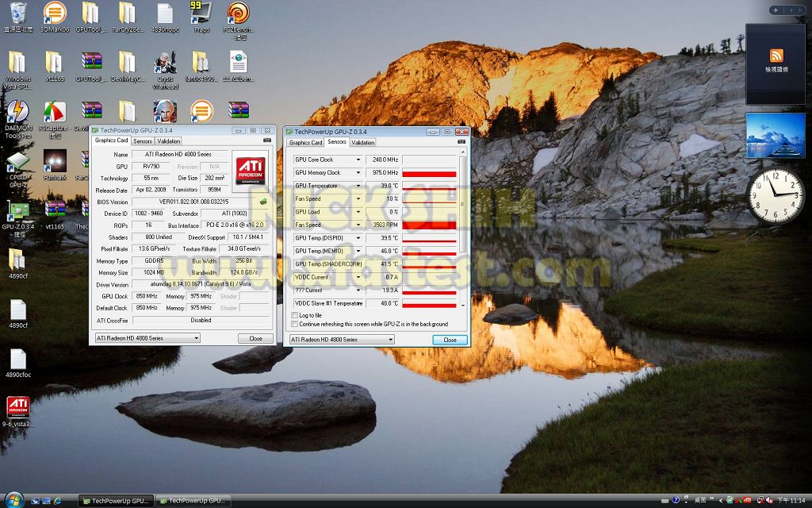Open the GPU Temperature sensor dropdown
The width and height of the screenshot is (812, 508).
pyautogui.click(x=358, y=186)
